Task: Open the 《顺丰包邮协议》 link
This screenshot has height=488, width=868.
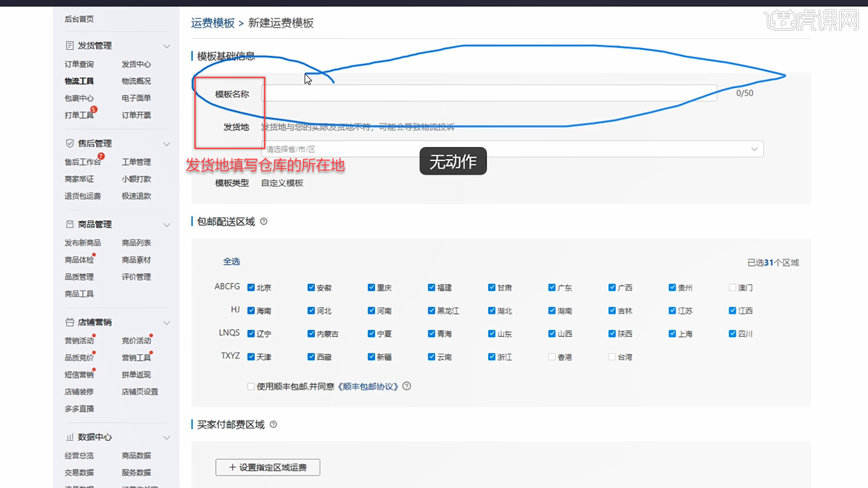Action: pyautogui.click(x=368, y=387)
